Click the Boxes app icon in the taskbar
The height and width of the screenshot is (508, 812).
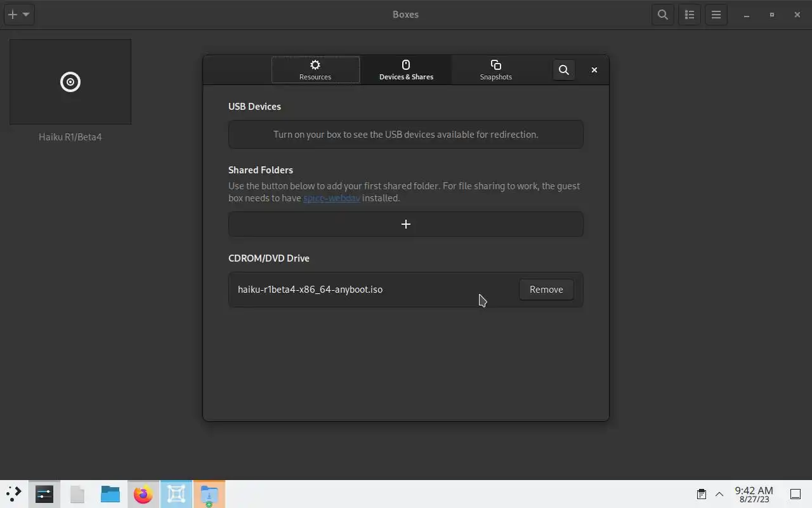tap(176, 494)
